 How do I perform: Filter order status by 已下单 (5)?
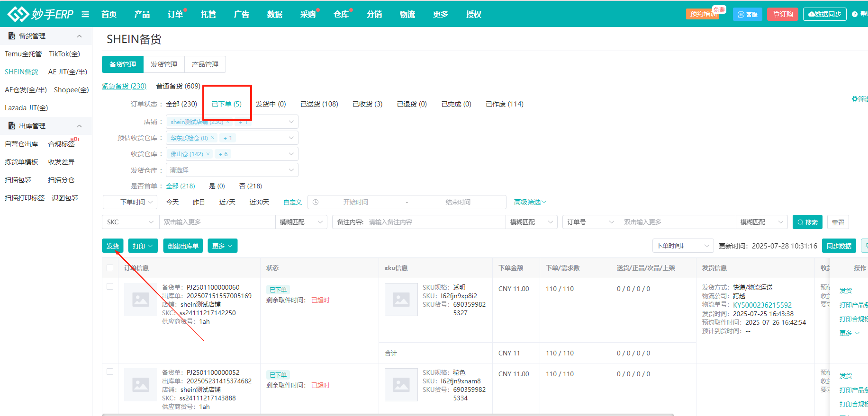click(226, 104)
